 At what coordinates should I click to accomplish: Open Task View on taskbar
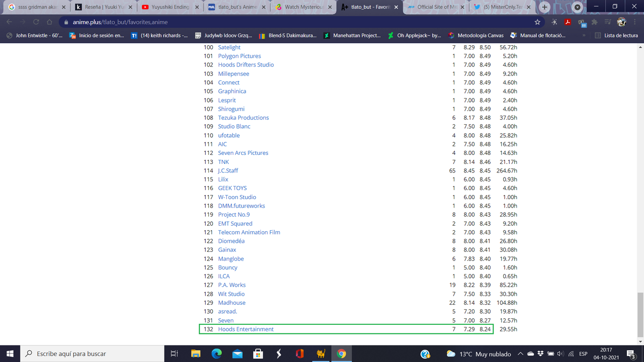coord(174,353)
